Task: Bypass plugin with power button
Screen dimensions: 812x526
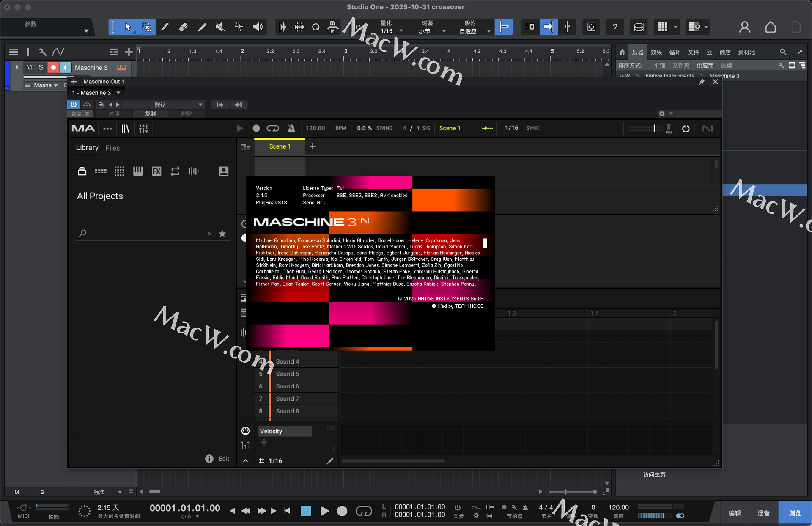Action: (74, 105)
